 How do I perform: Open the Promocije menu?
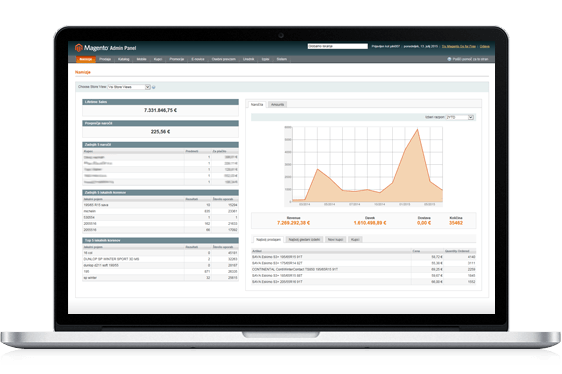(x=177, y=59)
